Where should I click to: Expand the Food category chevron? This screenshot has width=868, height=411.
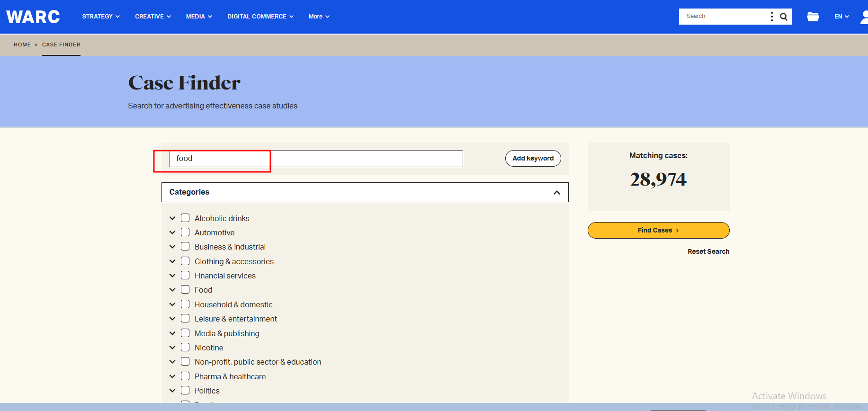[x=172, y=290]
